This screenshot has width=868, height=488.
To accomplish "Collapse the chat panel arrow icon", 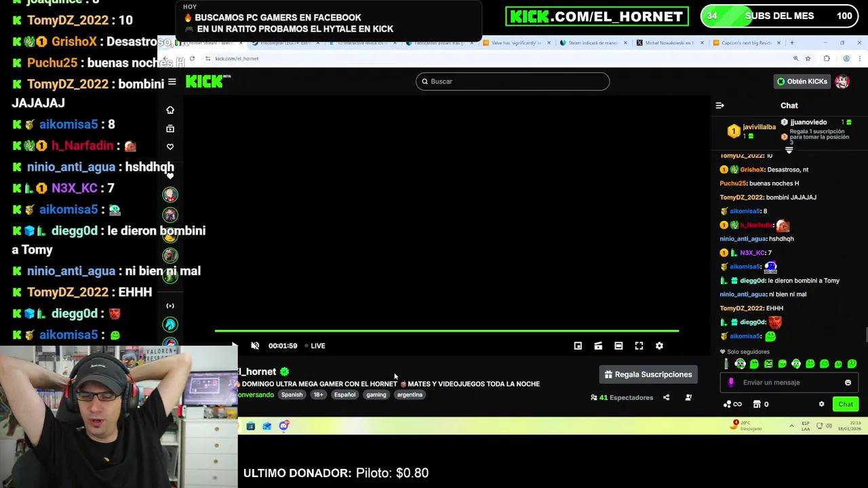I will pyautogui.click(x=719, y=106).
